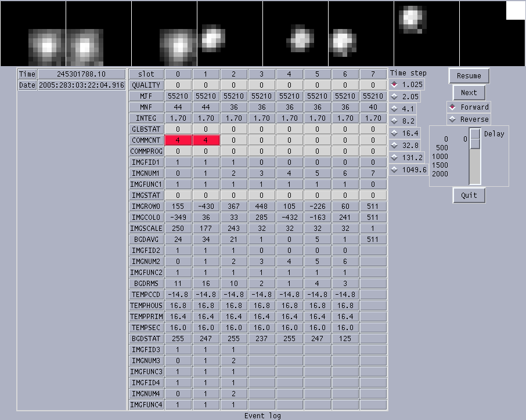Click the slot 0 star image thumbnail

click(x=33, y=34)
